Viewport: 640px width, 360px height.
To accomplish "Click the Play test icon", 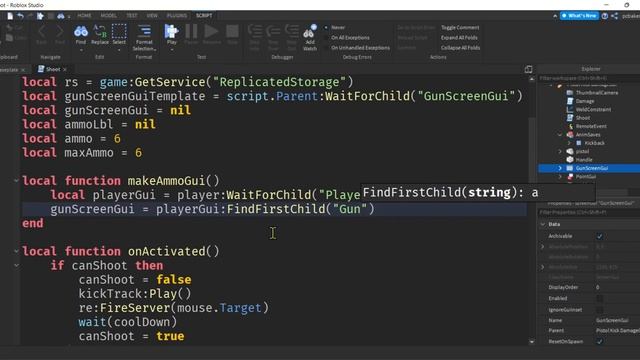I will coord(171,31).
